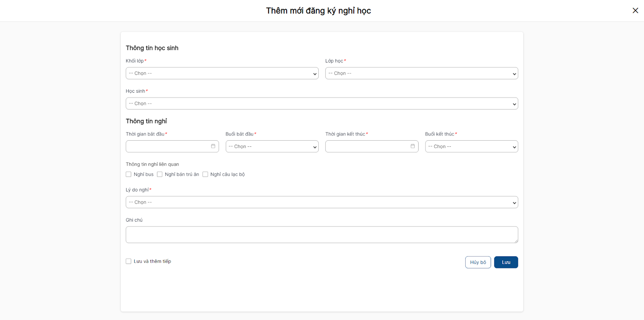Focus the Thời gian kết thúc date field
Image resolution: width=644 pixels, height=320 pixels.
(367, 147)
